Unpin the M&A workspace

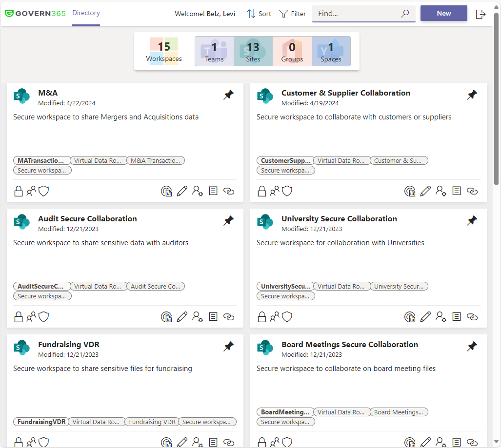click(228, 95)
